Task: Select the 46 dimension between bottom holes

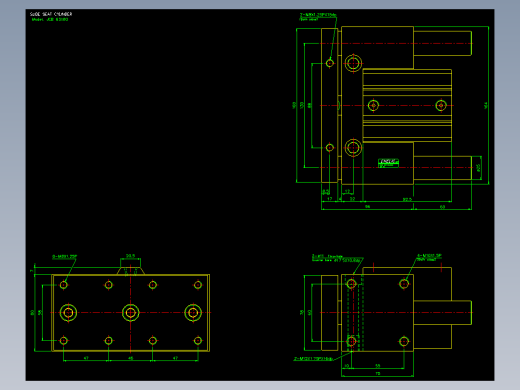Action: point(131,358)
